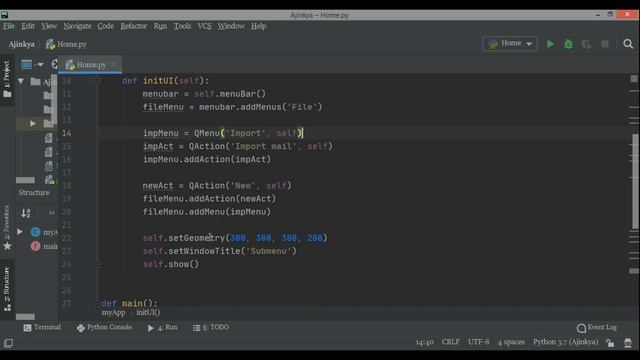Open the Terminal tool window

pos(42,327)
